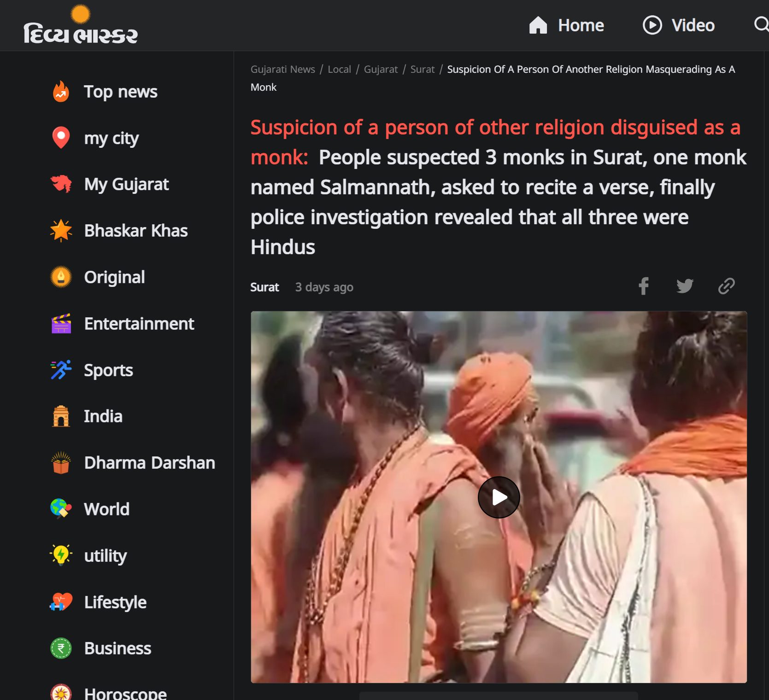The width and height of the screenshot is (769, 700).
Task: Click the Entertainment clapperboard icon
Action: [x=61, y=323]
